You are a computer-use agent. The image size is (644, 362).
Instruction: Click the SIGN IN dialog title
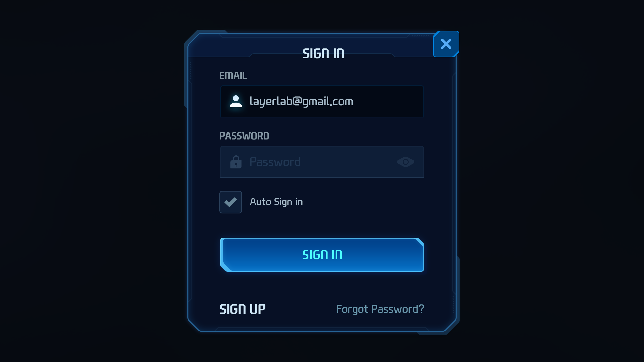pyautogui.click(x=323, y=54)
